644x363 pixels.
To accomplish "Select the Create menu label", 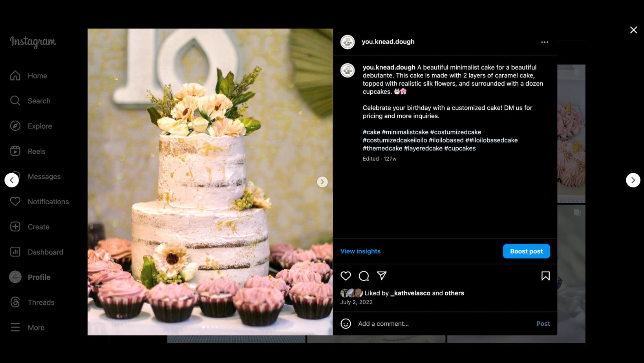I will [x=38, y=227].
